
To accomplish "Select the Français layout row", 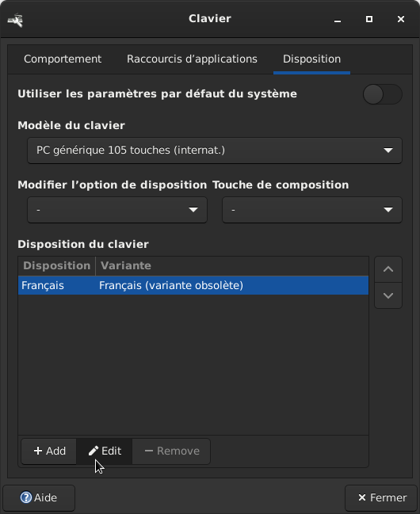I will [x=193, y=285].
